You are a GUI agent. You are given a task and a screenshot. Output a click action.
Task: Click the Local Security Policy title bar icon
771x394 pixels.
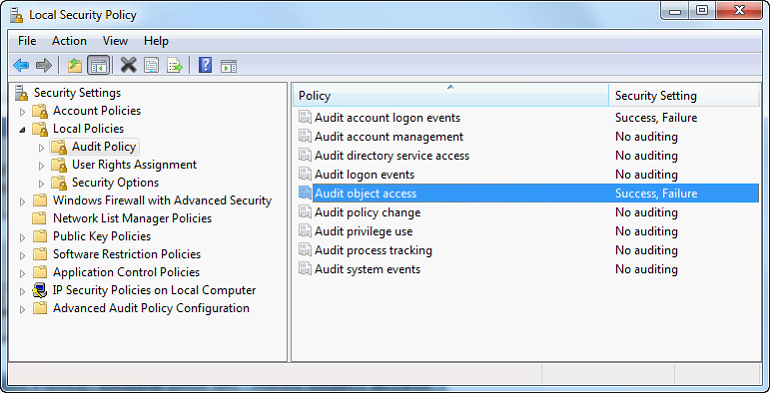coord(17,15)
